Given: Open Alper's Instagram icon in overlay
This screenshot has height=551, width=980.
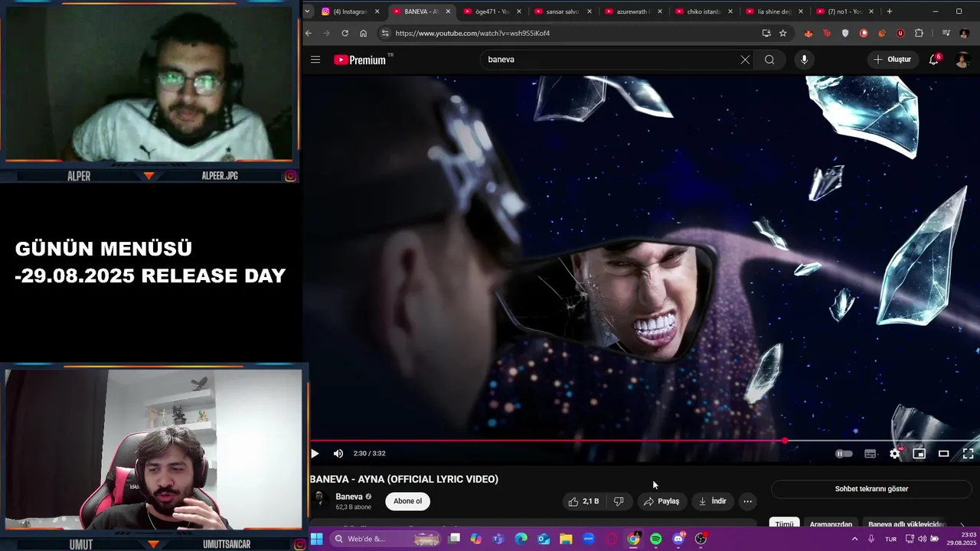Looking at the screenshot, I should click(x=291, y=176).
